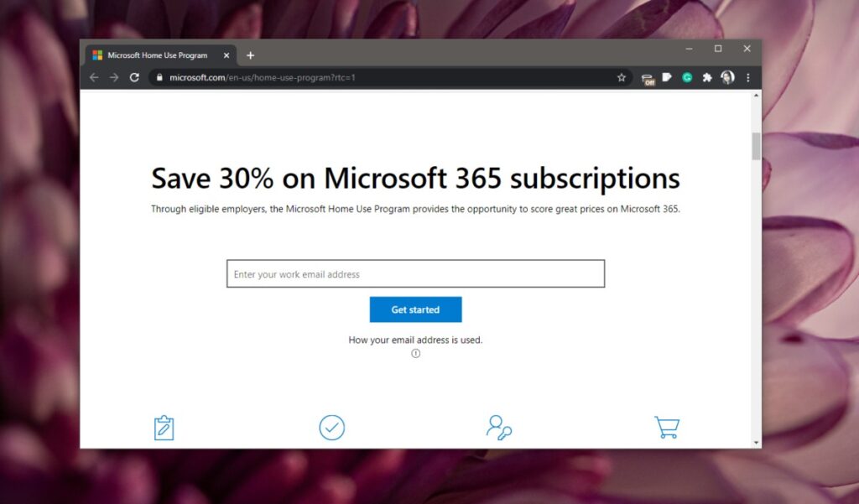Click the people-search icon near the bottom
The width and height of the screenshot is (859, 504).
[x=499, y=428]
